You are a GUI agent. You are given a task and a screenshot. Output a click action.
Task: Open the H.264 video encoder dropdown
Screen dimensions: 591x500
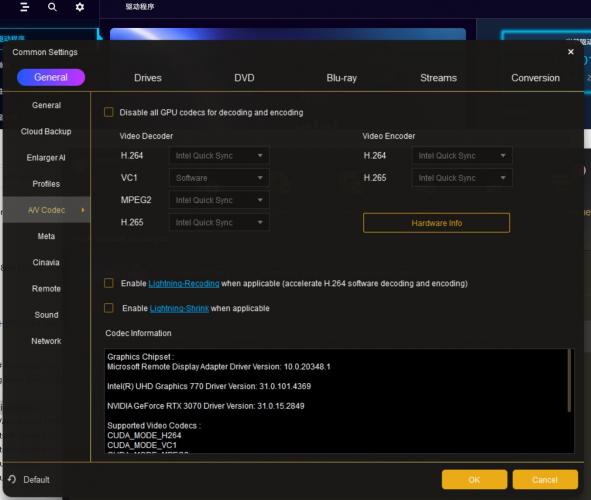(462, 156)
